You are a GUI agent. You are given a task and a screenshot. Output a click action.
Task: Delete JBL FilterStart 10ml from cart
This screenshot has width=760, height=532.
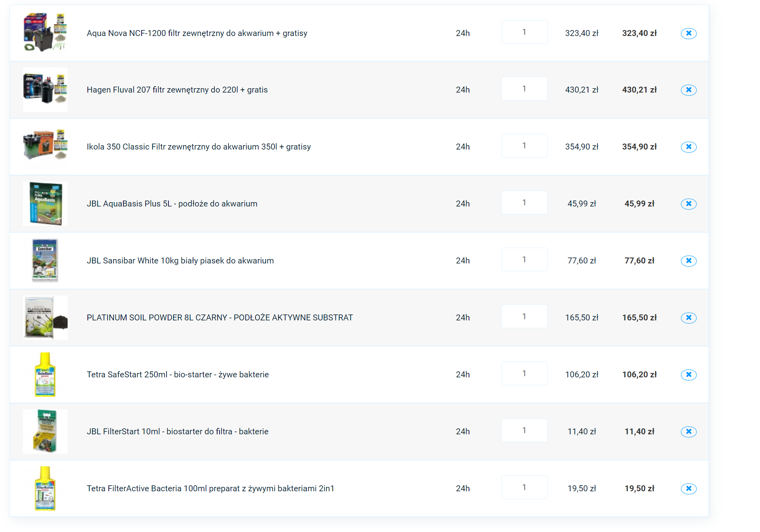[688, 432]
